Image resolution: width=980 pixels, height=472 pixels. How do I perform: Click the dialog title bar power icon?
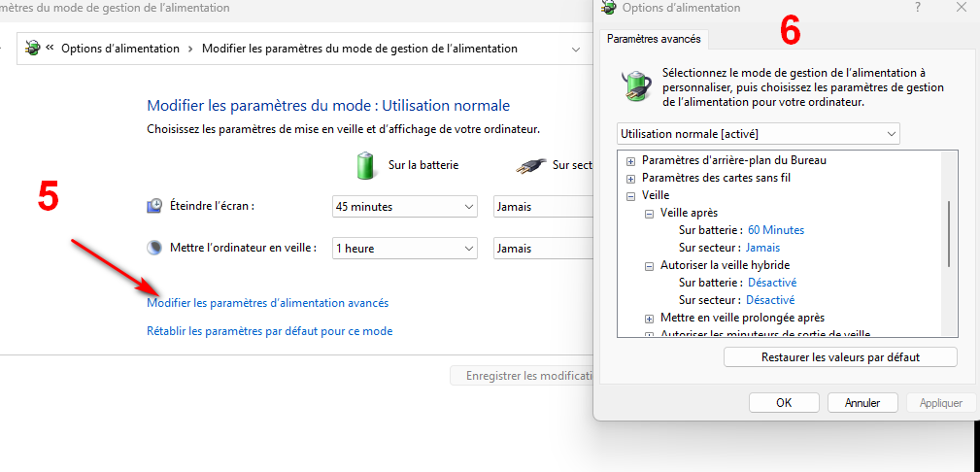click(x=607, y=8)
